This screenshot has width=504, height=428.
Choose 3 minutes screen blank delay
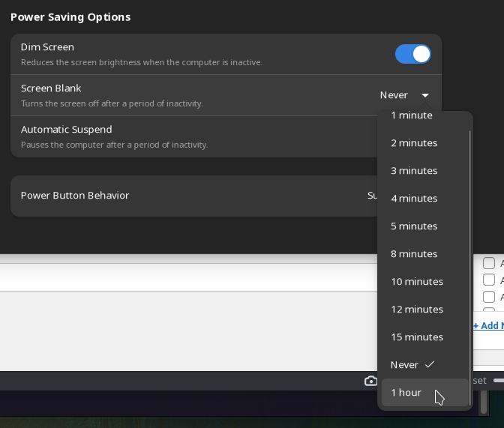coord(424,171)
